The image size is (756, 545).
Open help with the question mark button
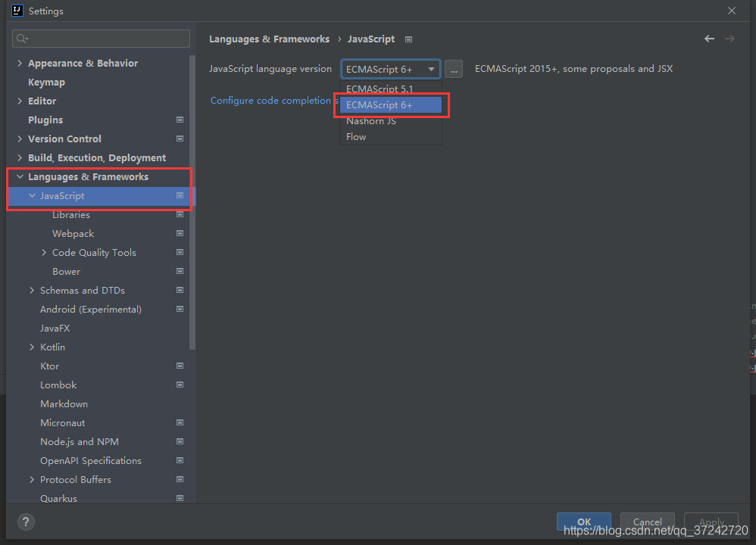[26, 522]
